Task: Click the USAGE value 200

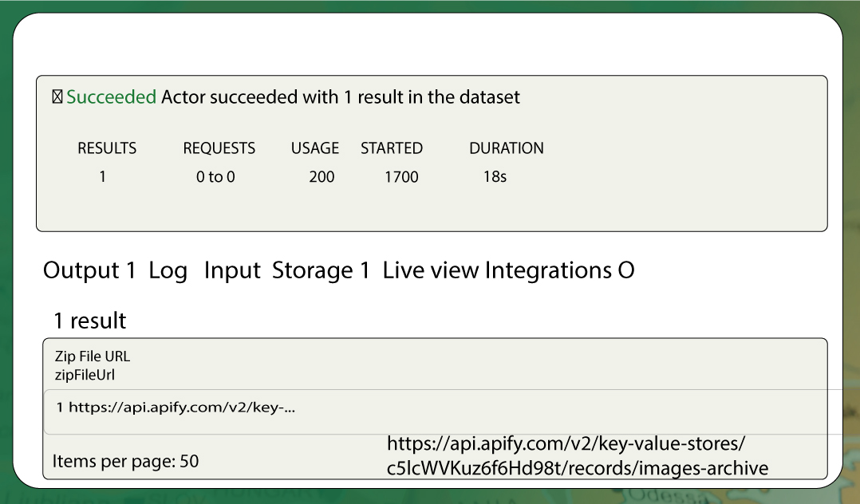Action: (x=322, y=176)
